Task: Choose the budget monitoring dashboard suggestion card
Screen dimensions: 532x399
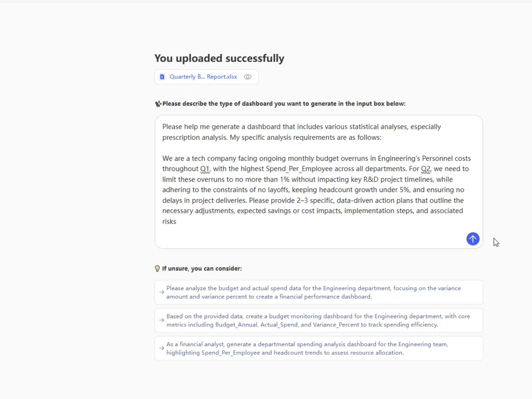Action: [x=319, y=320]
